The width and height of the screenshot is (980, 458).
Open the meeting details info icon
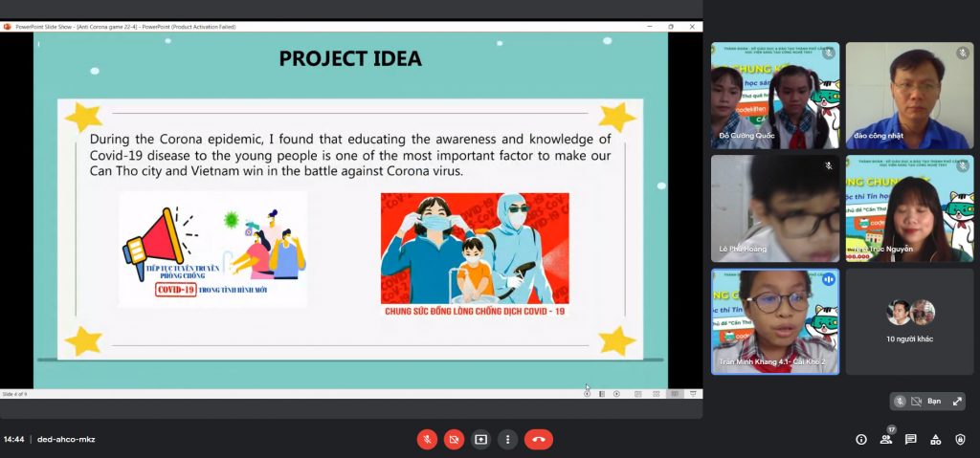pos(861,439)
